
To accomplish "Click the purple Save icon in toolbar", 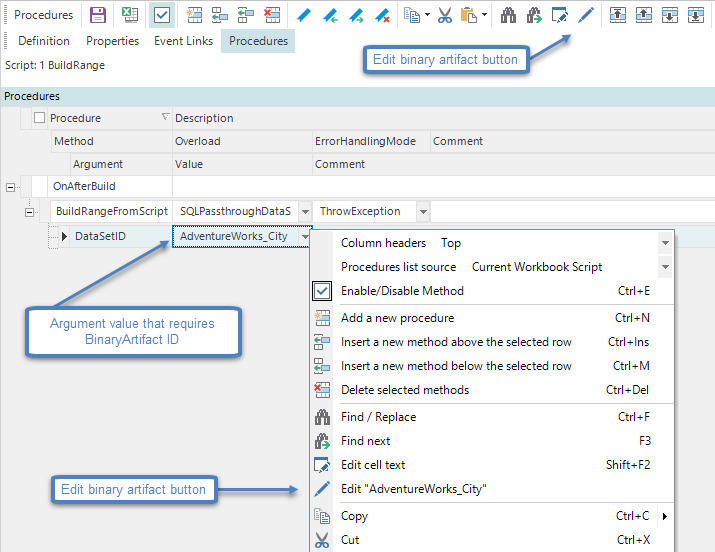I will (x=98, y=15).
